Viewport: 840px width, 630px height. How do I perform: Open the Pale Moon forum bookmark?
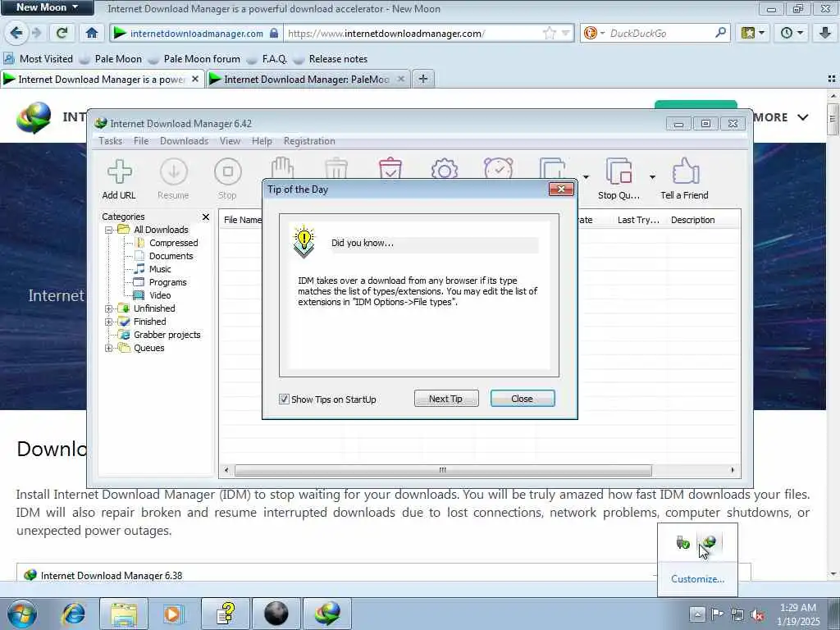194,59
